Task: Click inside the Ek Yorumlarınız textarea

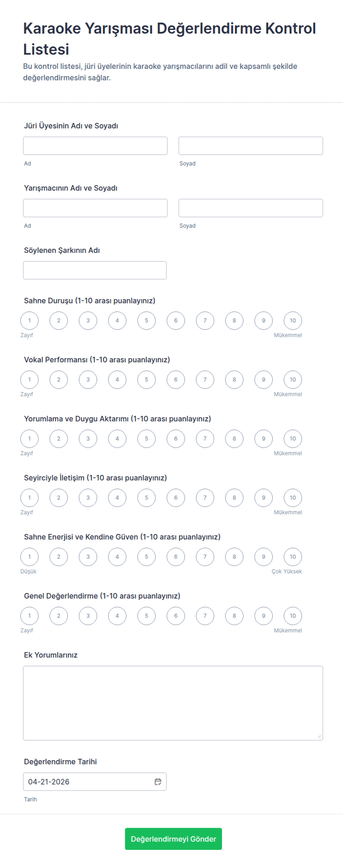Action: [173, 703]
